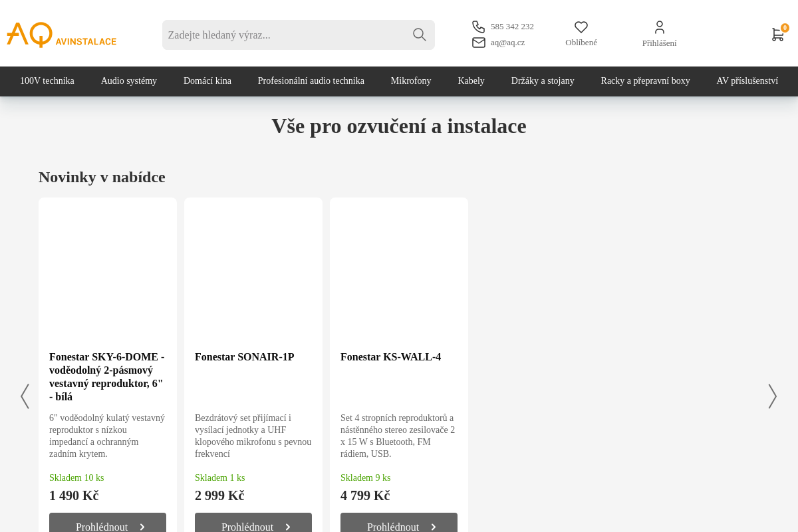This screenshot has width=798, height=532.
Task: Click the 'Skladem 1 ks' stock label
Action: click(x=220, y=478)
